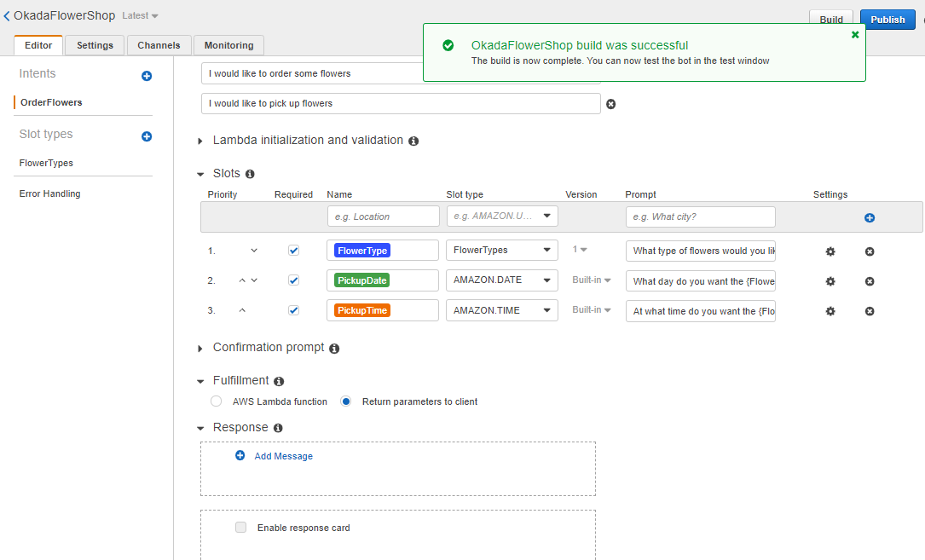Open Built-in version dropdown for PickupDate
Image resolution: width=925 pixels, height=560 pixels.
pyautogui.click(x=592, y=280)
